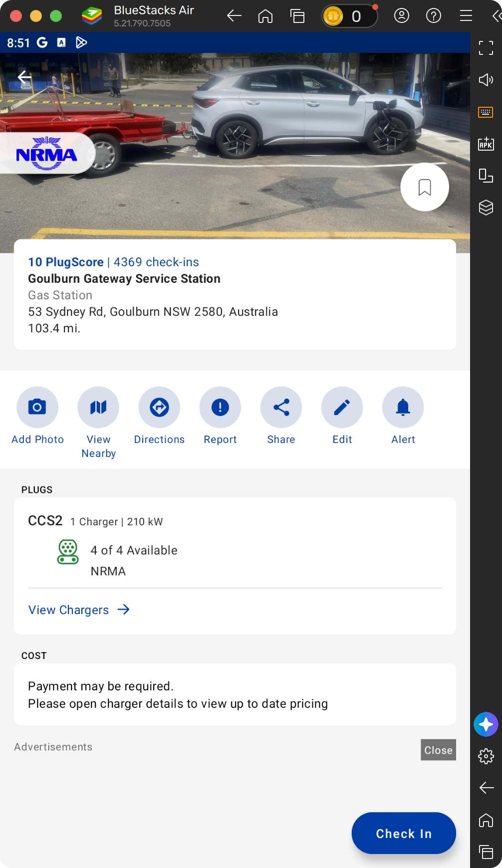Open the BlueStacks coin balance
The height and width of the screenshot is (868, 502).
click(349, 16)
